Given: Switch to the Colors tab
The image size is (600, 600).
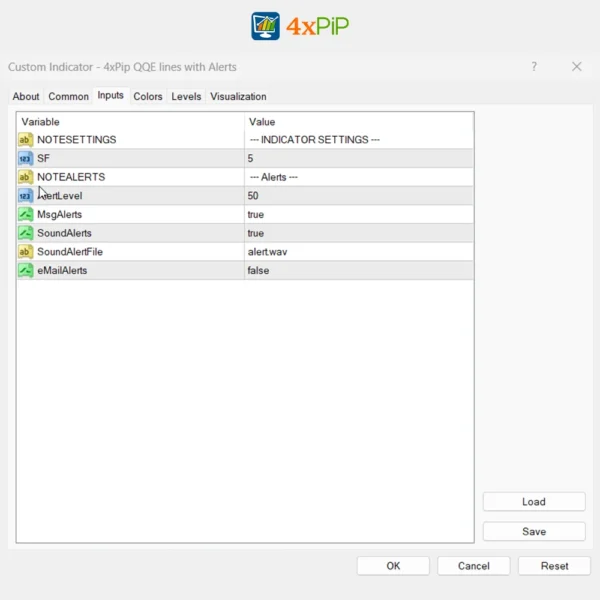Looking at the screenshot, I should click(x=148, y=97).
